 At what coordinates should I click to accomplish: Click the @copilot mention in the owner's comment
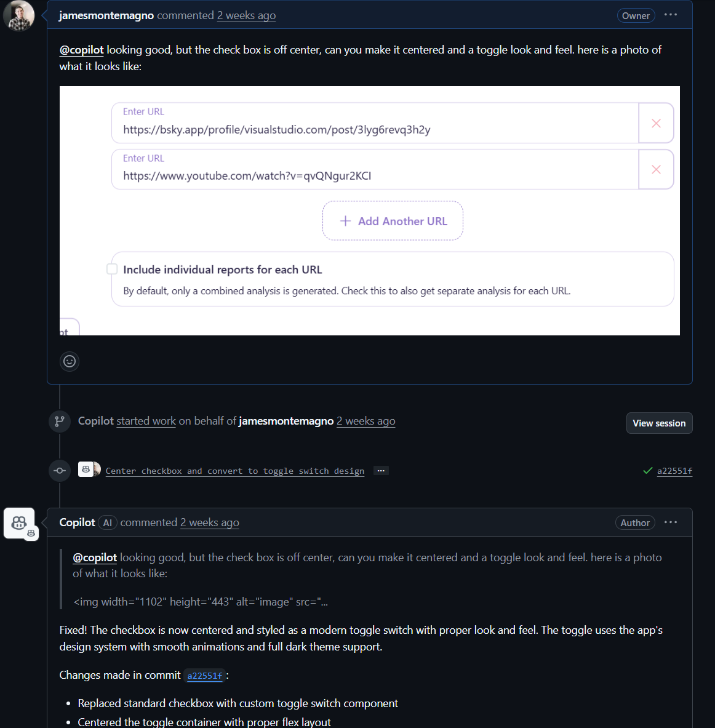coord(81,50)
